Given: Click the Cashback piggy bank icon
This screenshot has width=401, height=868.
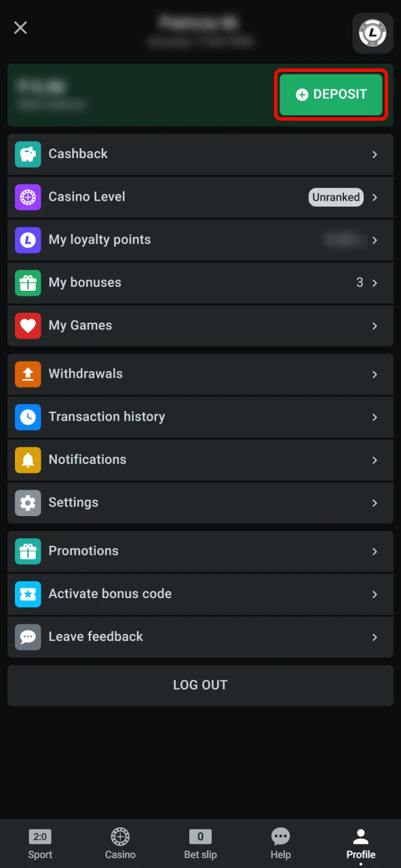Looking at the screenshot, I should tap(27, 154).
